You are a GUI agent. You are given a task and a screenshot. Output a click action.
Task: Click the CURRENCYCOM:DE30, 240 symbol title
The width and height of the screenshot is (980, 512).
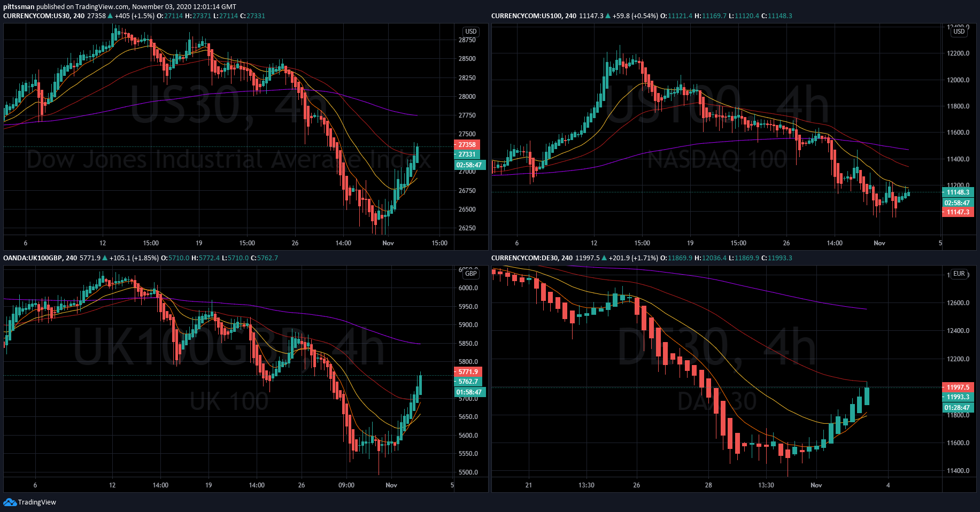[532, 258]
